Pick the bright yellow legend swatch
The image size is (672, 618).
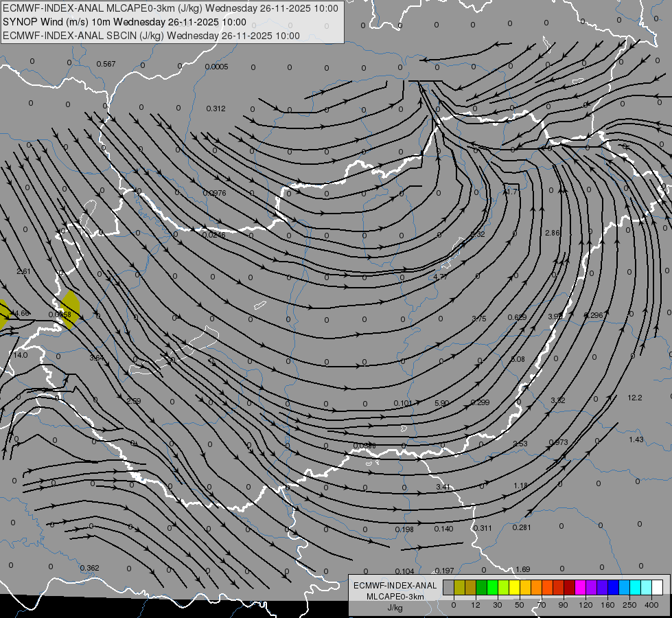pos(514,587)
